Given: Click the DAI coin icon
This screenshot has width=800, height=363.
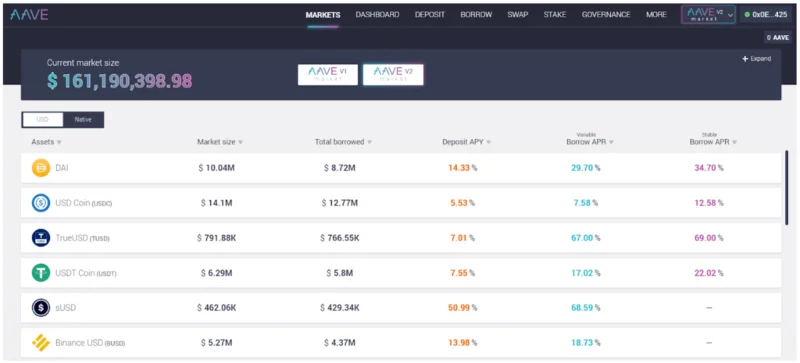Looking at the screenshot, I should click(41, 168).
